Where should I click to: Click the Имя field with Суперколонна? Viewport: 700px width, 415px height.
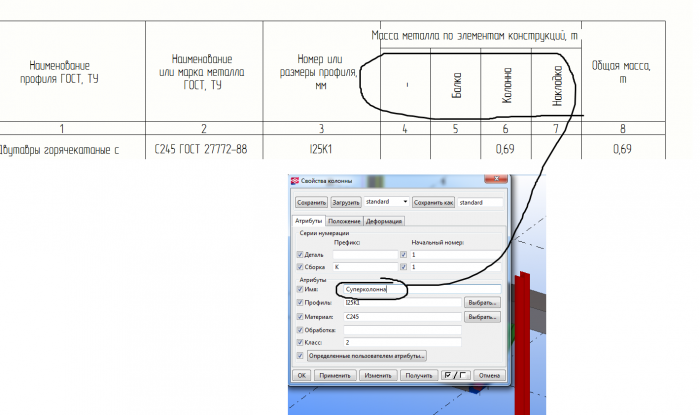coord(422,289)
